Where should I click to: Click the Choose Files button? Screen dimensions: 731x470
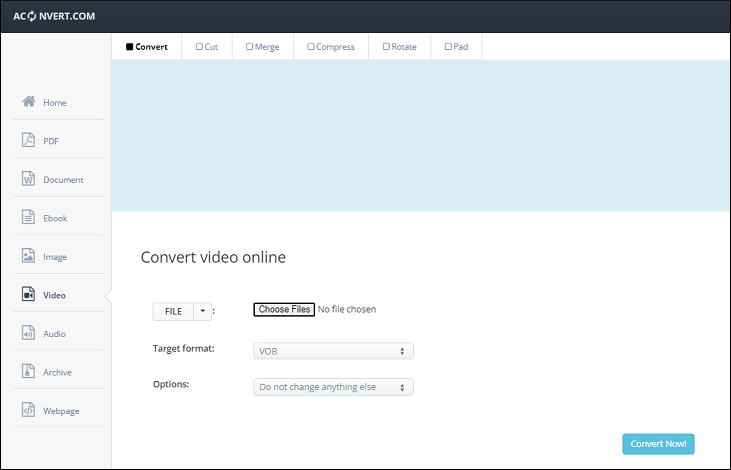284,310
